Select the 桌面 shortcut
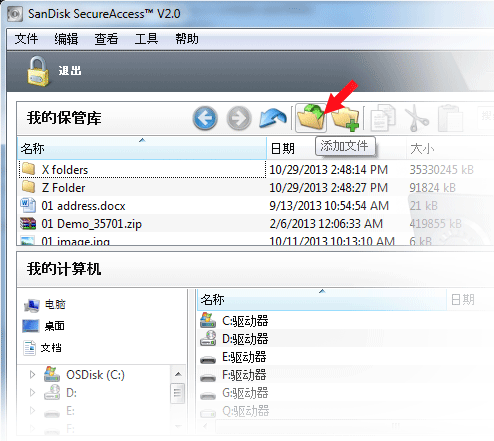The image size is (494, 441). (x=54, y=326)
